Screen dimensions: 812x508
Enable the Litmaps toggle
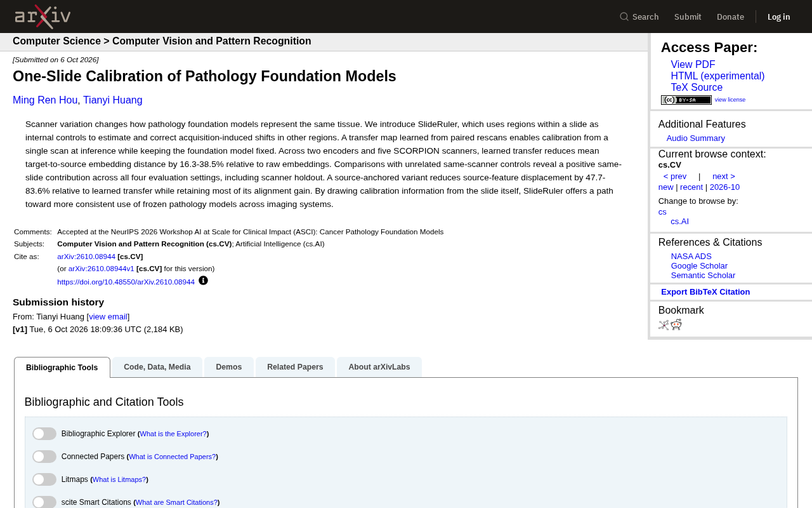point(44,479)
